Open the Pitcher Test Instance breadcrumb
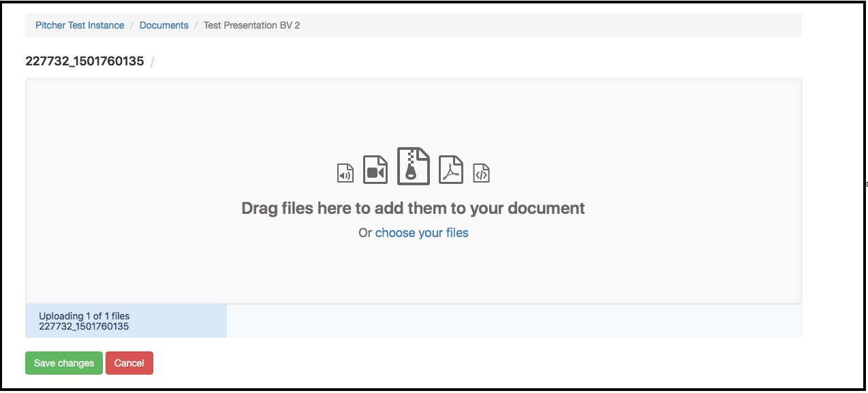Image resolution: width=868 pixels, height=393 pixels. (80, 25)
